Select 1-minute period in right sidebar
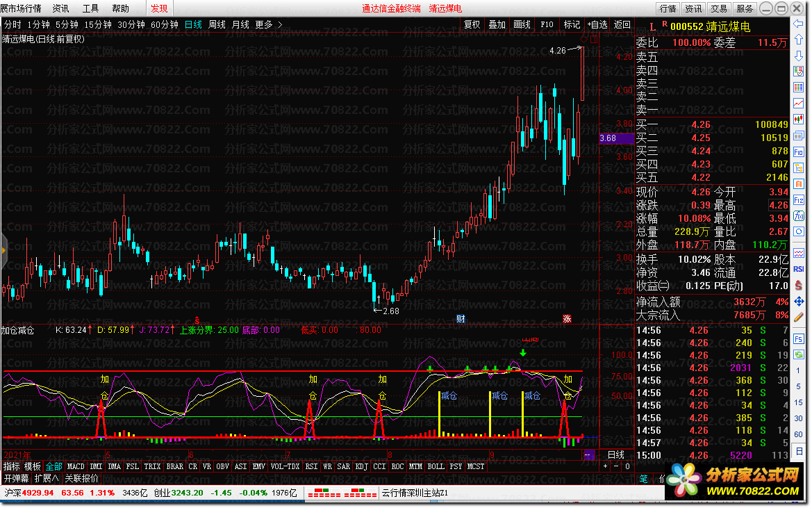Screen dimensions: 812x508 tap(799, 370)
